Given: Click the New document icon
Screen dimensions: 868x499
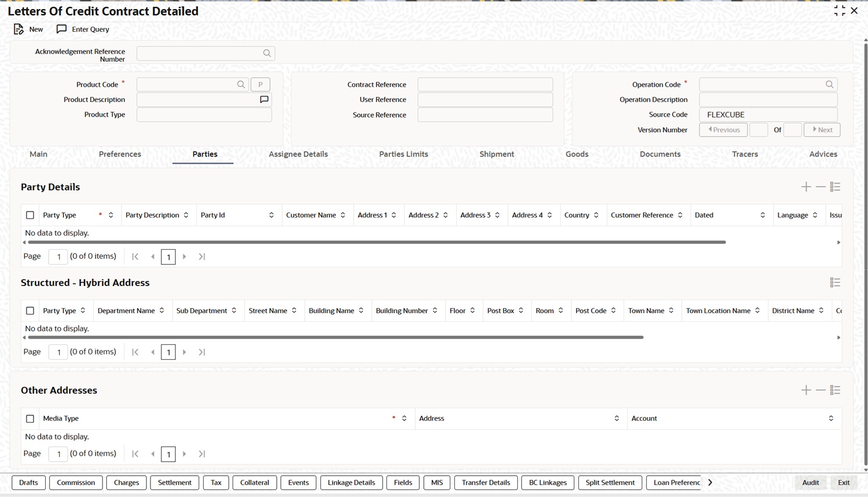Looking at the screenshot, I should (19, 29).
